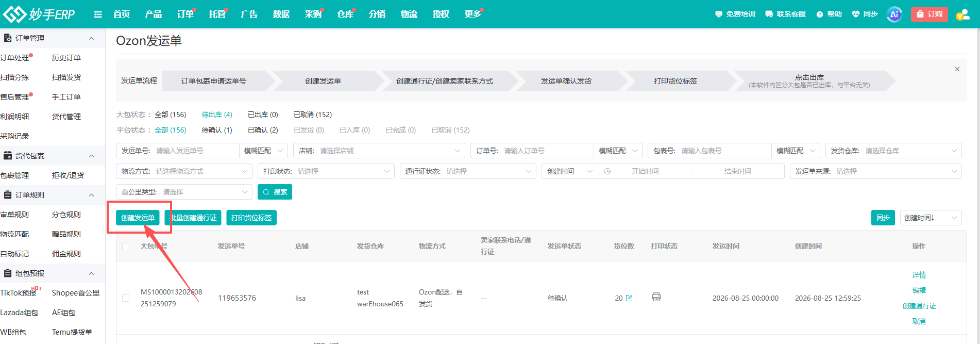Open the 店铺 dropdown
The width and height of the screenshot is (980, 344).
click(379, 151)
